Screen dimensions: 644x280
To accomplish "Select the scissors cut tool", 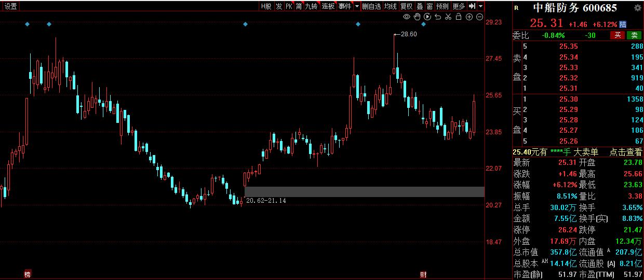I will (448, 17).
